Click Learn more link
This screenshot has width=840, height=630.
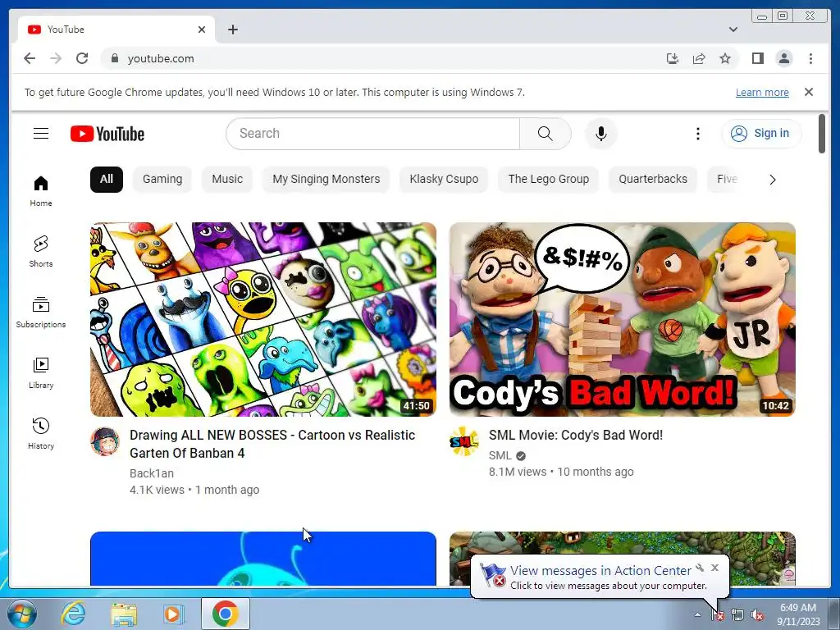coord(762,92)
